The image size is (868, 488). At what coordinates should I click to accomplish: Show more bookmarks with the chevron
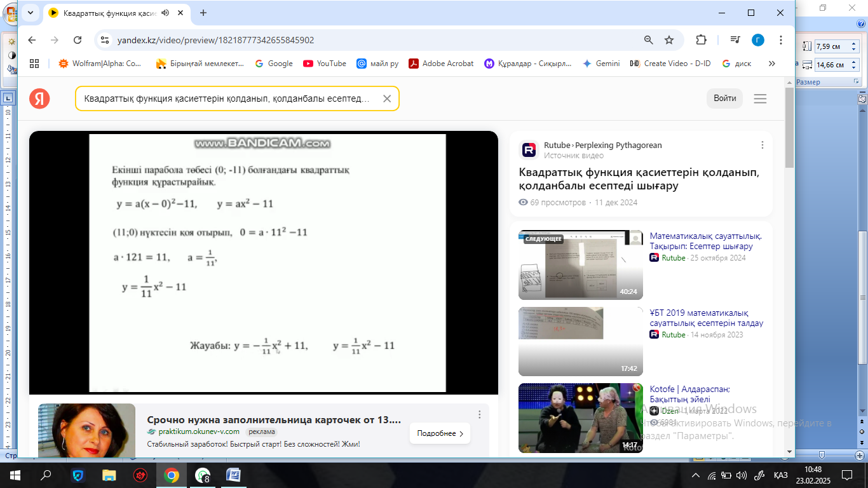(x=772, y=64)
